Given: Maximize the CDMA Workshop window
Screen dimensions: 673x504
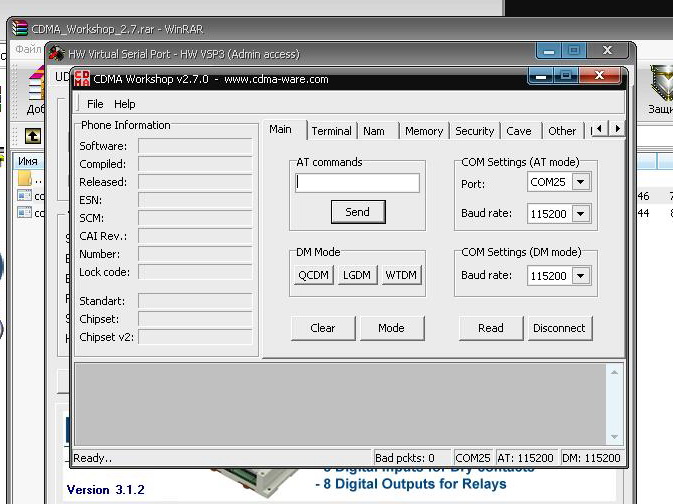Looking at the screenshot, I should [x=566, y=76].
